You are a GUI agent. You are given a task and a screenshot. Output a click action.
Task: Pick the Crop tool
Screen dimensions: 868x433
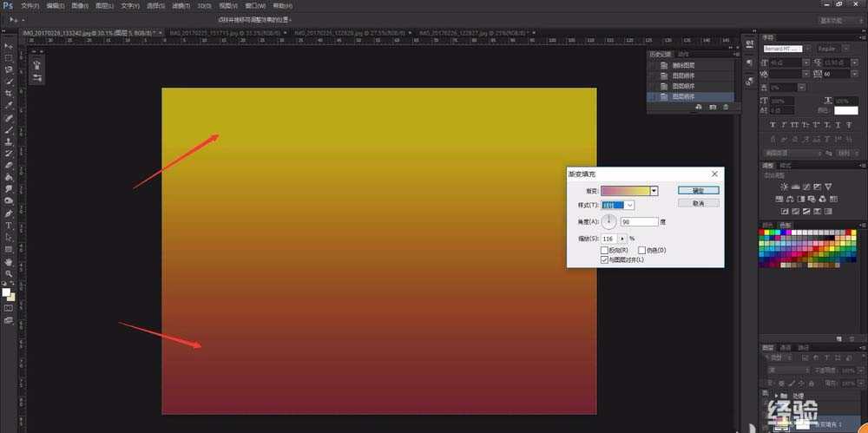(9, 93)
